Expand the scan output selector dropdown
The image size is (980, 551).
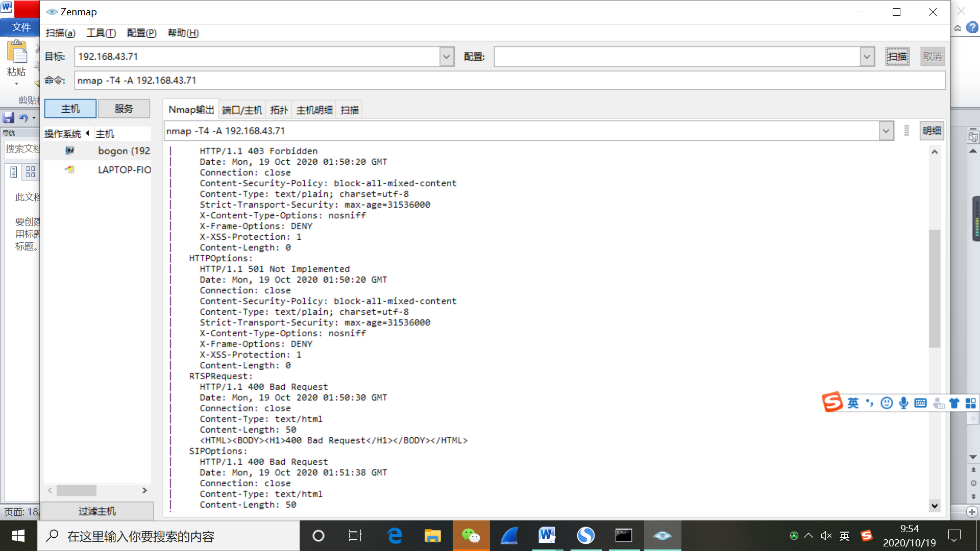(x=886, y=131)
